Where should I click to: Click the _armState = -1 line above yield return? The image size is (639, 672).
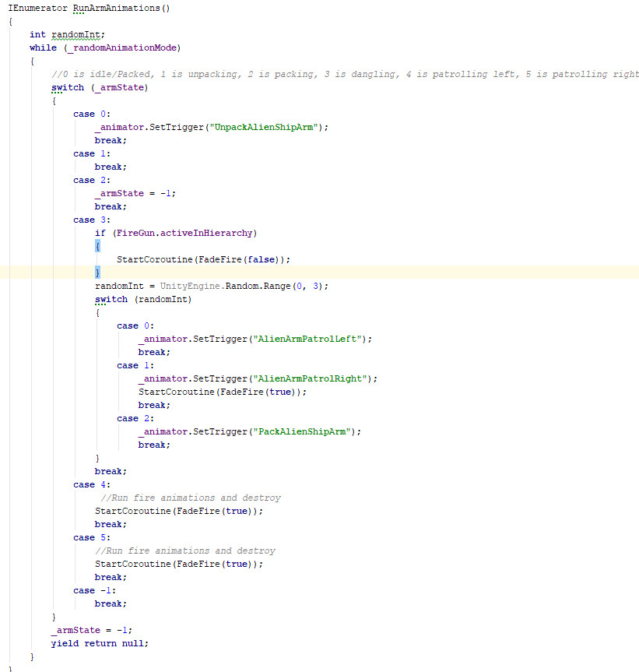click(92, 631)
